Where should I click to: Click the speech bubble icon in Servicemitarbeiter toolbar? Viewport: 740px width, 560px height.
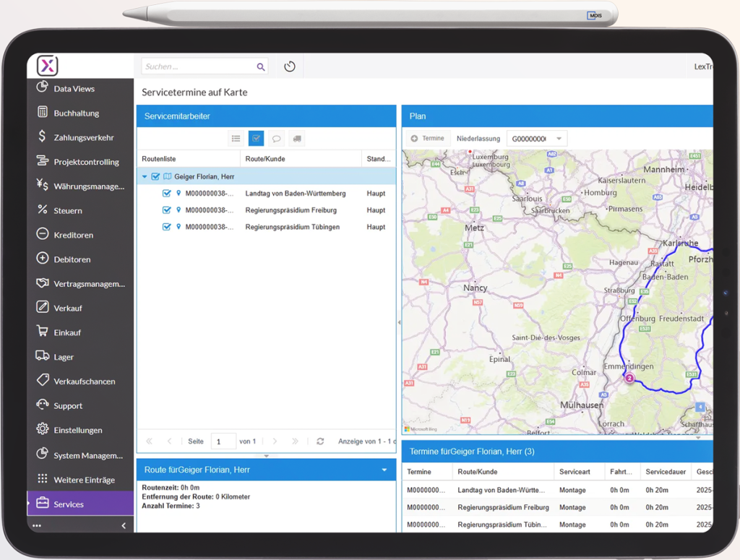click(276, 139)
